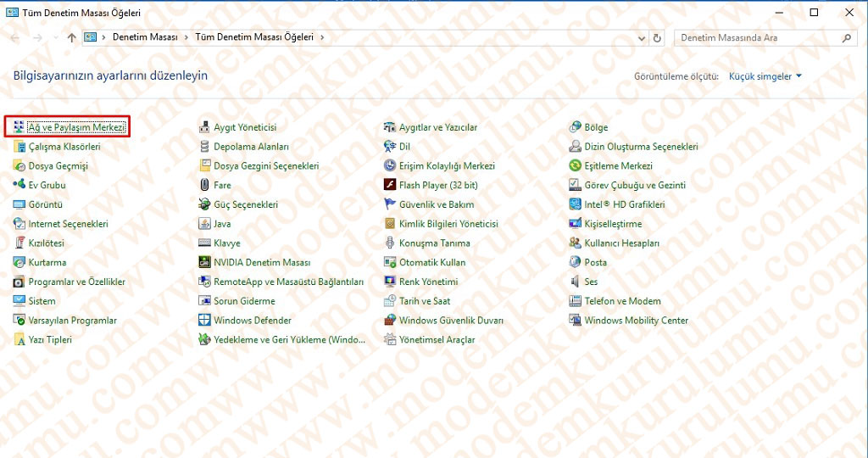Click the Aygıt Yöneticisi icon
Viewport: 868px width, 458px height.
tap(204, 127)
